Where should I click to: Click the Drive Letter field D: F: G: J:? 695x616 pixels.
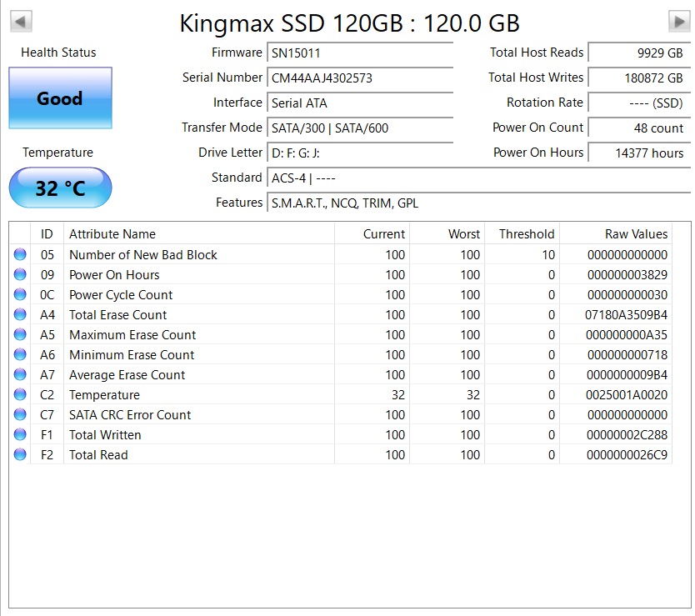coord(360,153)
